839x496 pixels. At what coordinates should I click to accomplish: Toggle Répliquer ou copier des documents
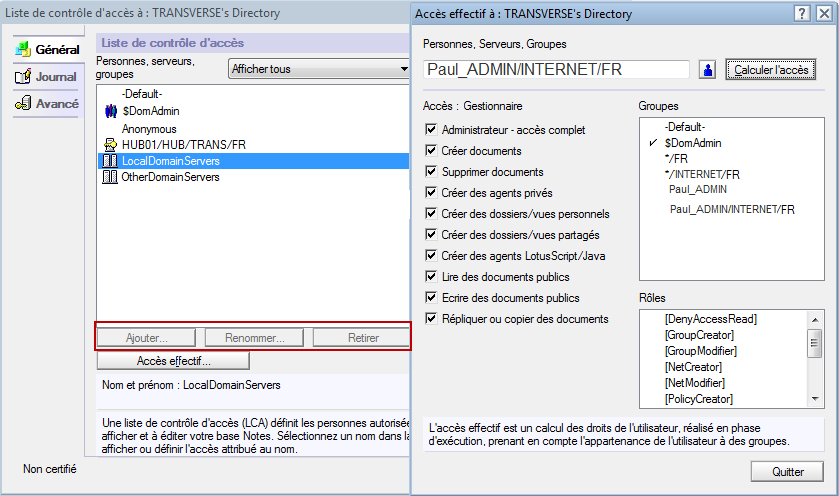tap(431, 319)
